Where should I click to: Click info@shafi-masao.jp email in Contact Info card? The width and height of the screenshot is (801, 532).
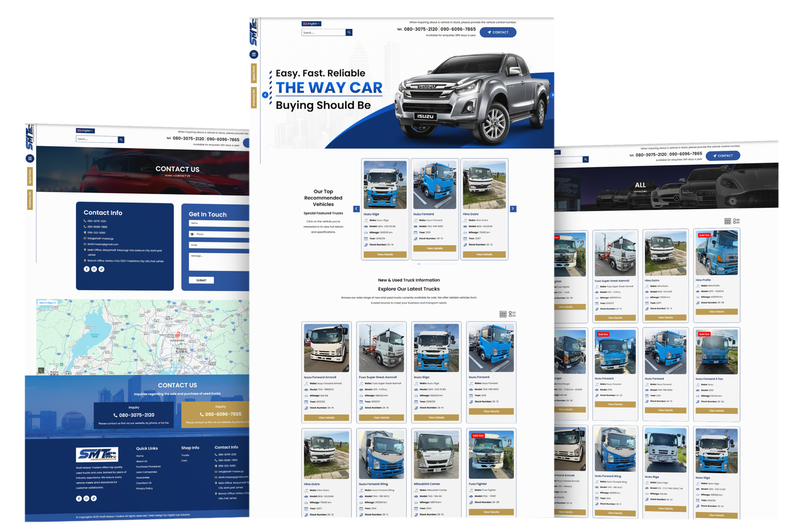tap(100, 238)
